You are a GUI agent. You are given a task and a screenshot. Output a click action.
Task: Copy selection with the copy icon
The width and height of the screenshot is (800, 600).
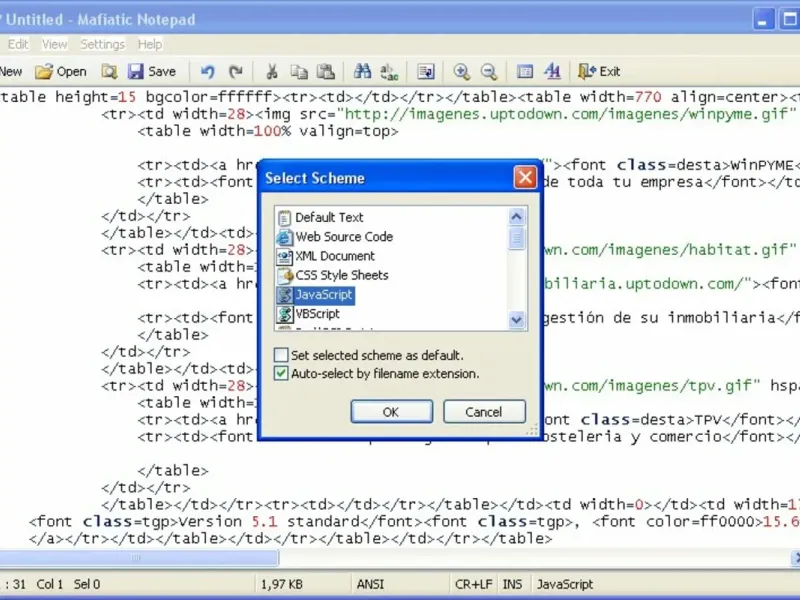click(x=299, y=71)
